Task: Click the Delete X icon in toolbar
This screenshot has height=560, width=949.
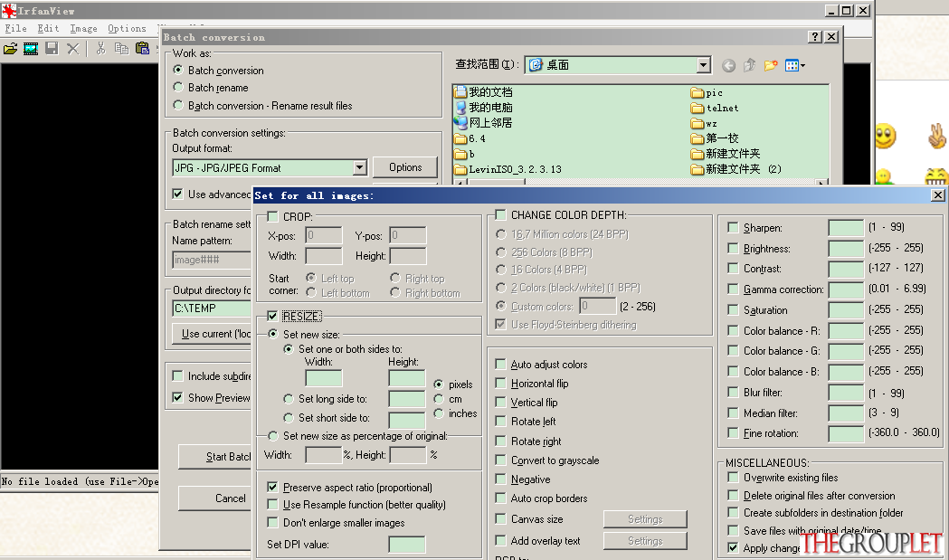Action: 72,49
